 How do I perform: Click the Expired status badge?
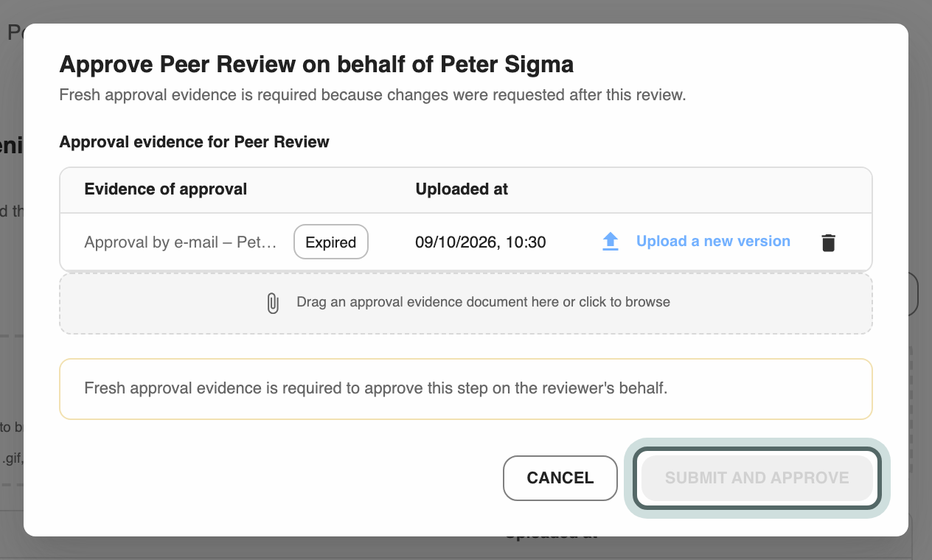pos(331,242)
